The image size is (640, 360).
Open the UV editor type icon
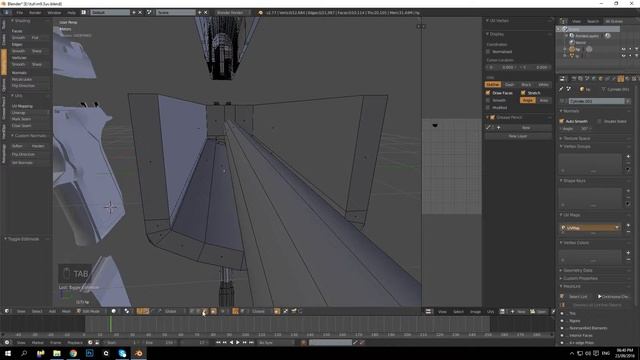tap(428, 311)
